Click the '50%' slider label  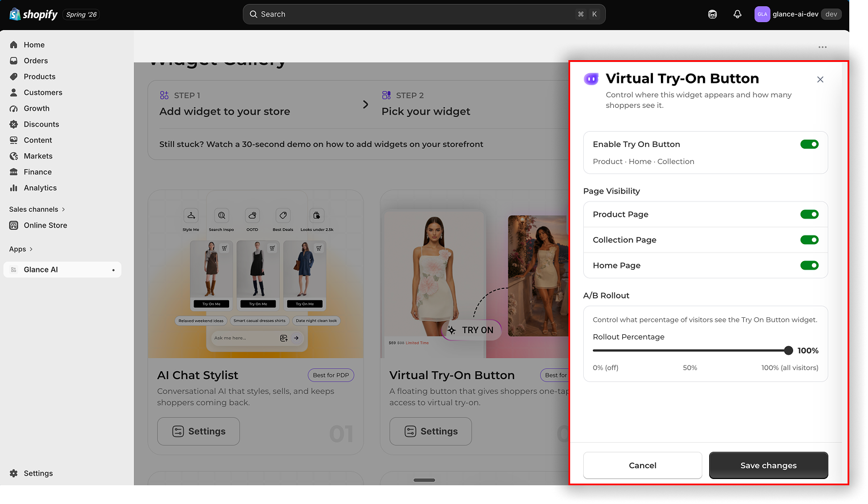click(690, 368)
